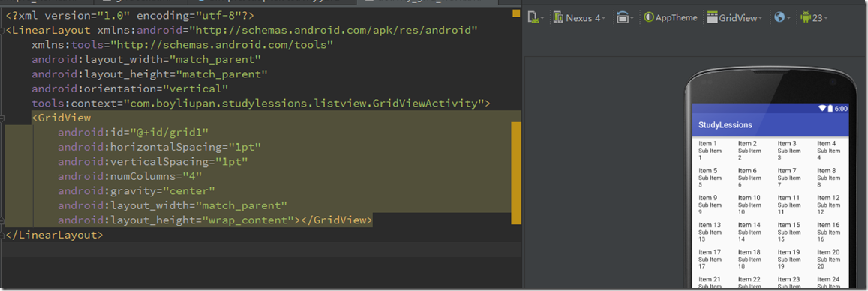Click the GridView layout_width="match_parent" line
The image size is (868, 291).
pos(172,205)
